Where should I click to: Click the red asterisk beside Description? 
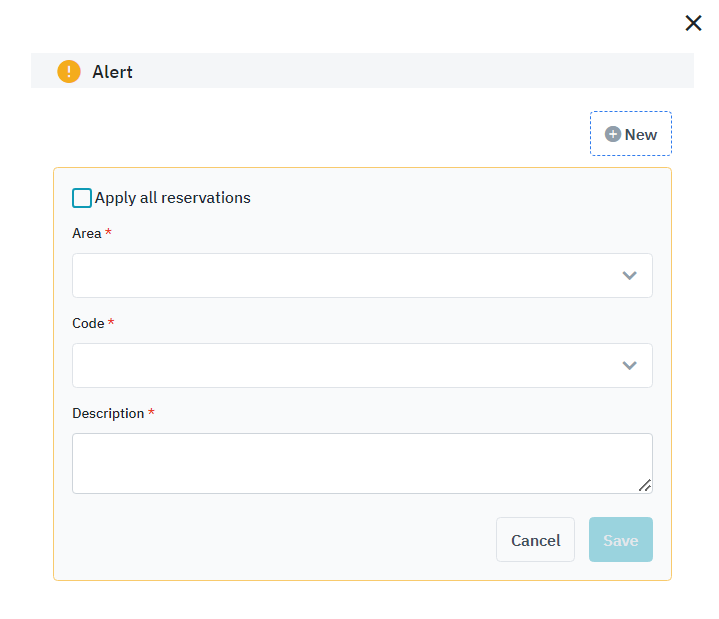click(151, 412)
